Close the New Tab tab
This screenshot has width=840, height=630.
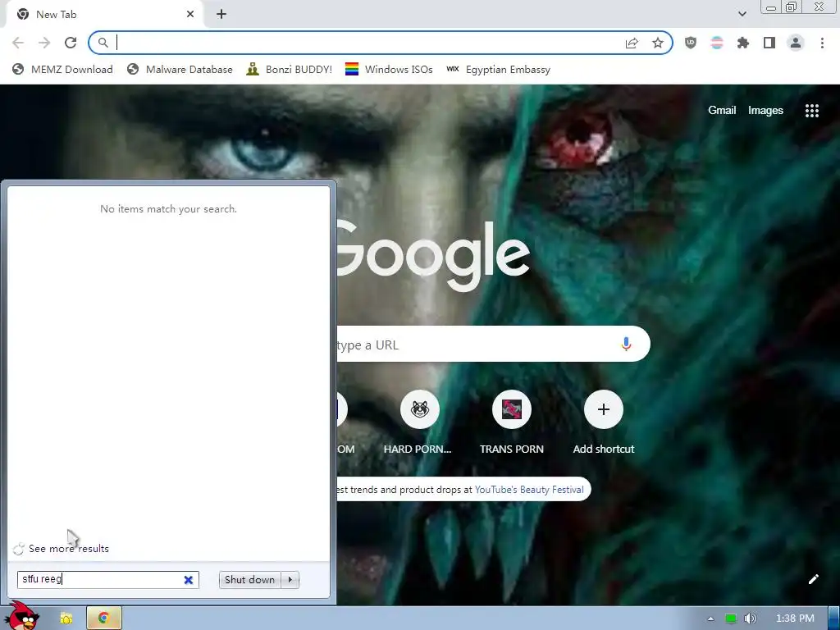(x=190, y=15)
